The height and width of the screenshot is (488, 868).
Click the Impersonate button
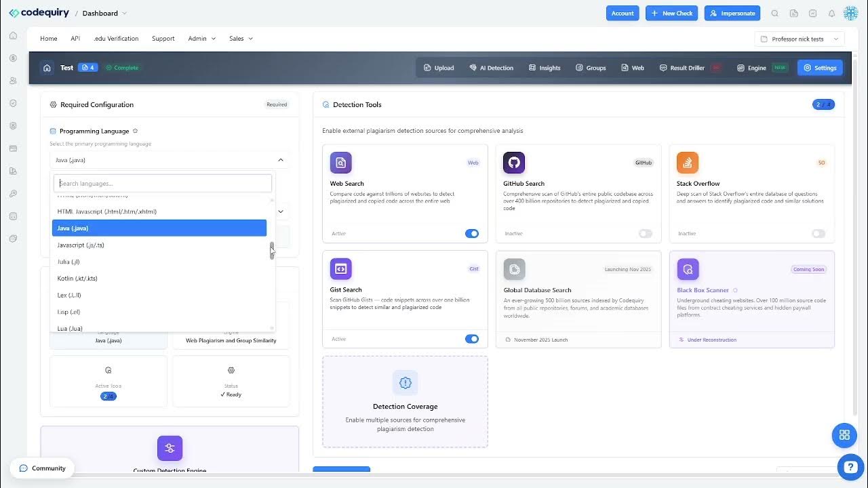(x=732, y=13)
